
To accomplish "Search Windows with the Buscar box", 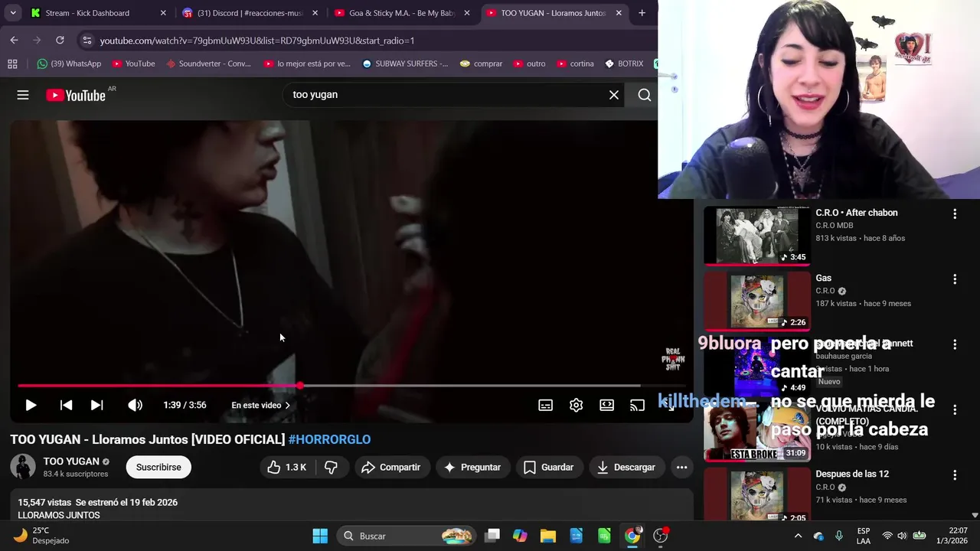I will tap(407, 536).
